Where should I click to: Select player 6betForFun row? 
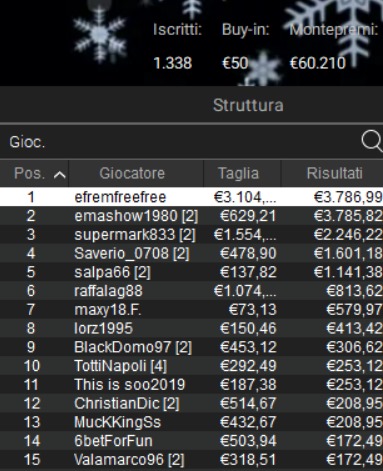[191, 441]
